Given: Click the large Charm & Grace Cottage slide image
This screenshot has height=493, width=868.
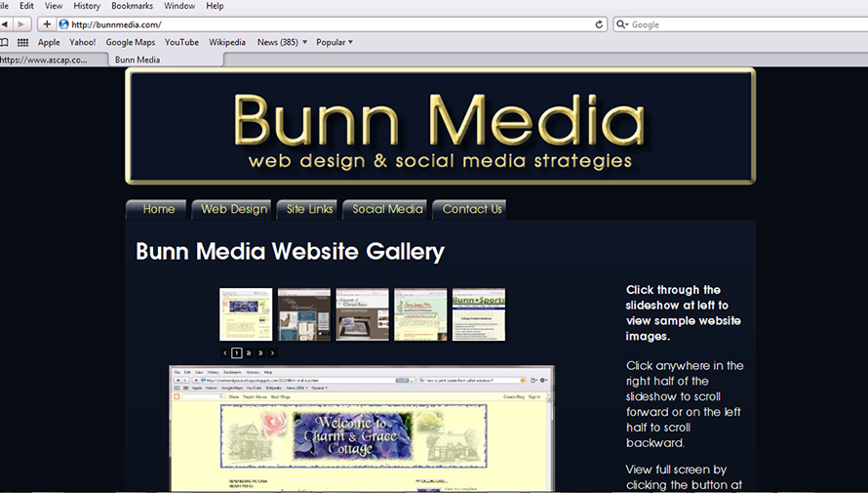Looking at the screenshot, I should click(x=362, y=429).
